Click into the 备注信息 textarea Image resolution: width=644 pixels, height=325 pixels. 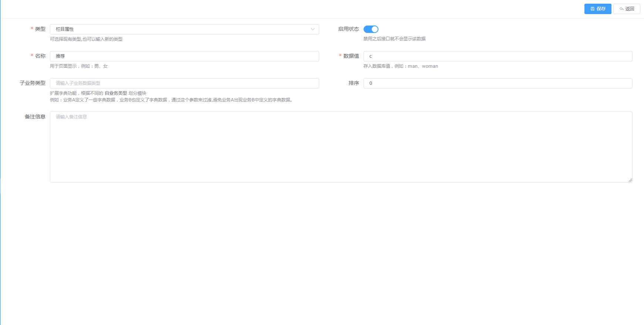pyautogui.click(x=341, y=147)
